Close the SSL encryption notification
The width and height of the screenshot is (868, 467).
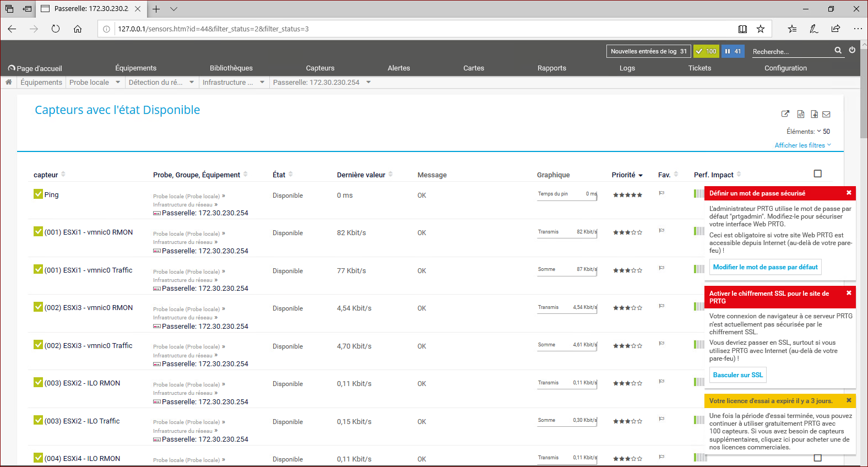pyautogui.click(x=849, y=293)
